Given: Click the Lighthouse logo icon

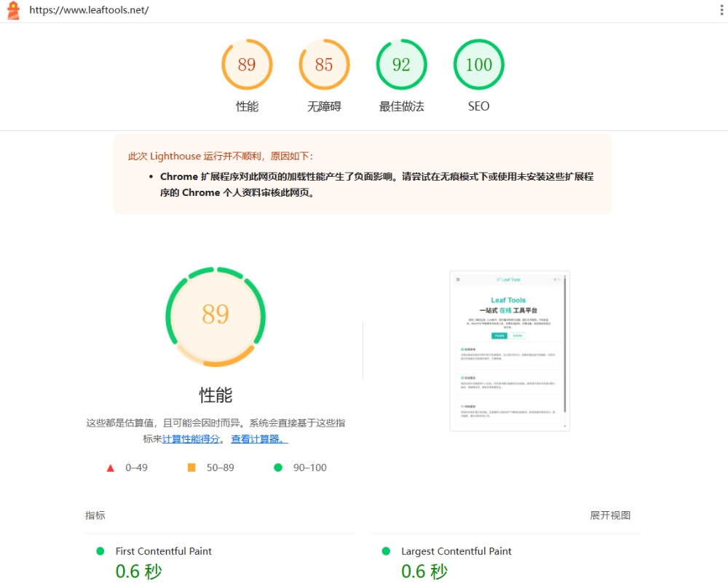Looking at the screenshot, I should [x=13, y=10].
